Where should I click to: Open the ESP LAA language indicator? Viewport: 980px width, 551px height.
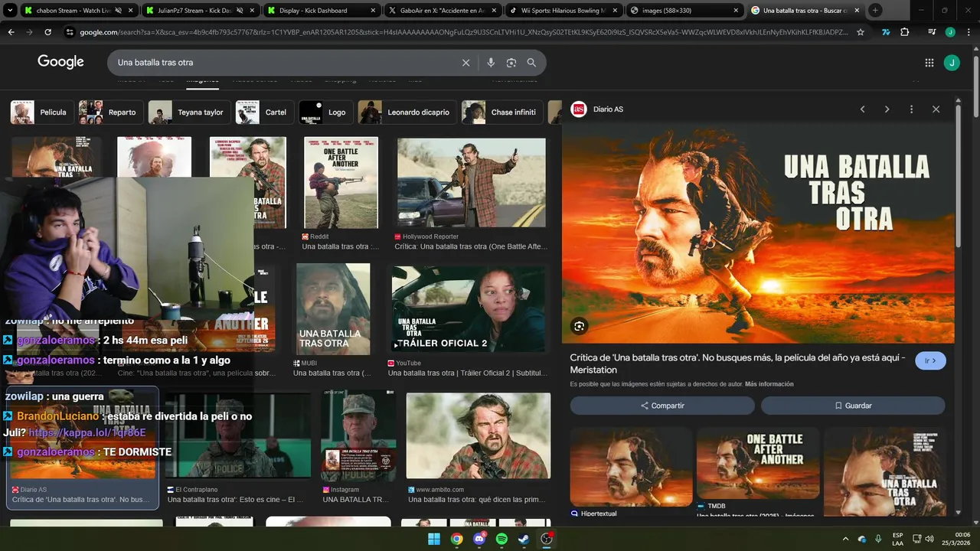tap(897, 539)
